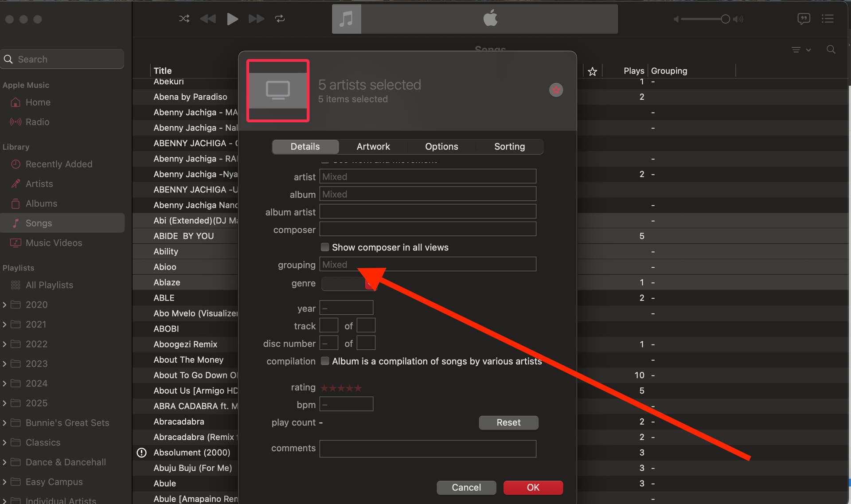The width and height of the screenshot is (851, 504).
Task: Open the lyrics speech-bubble icon
Action: (804, 19)
